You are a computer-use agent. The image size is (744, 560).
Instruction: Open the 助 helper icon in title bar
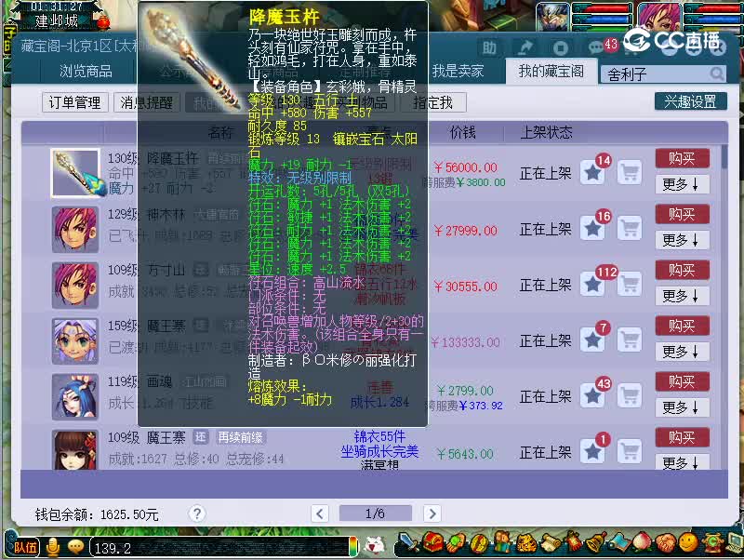pos(489,48)
